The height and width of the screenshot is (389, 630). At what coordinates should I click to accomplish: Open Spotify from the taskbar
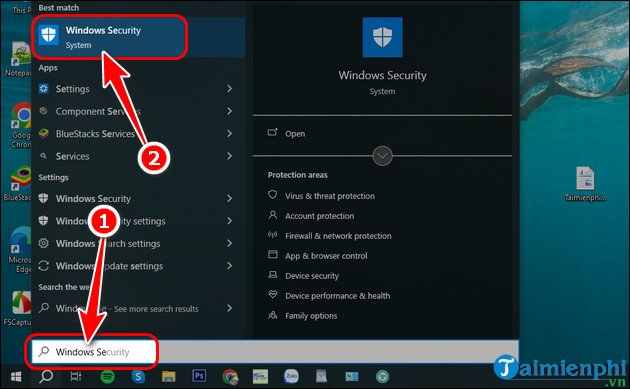(107, 377)
